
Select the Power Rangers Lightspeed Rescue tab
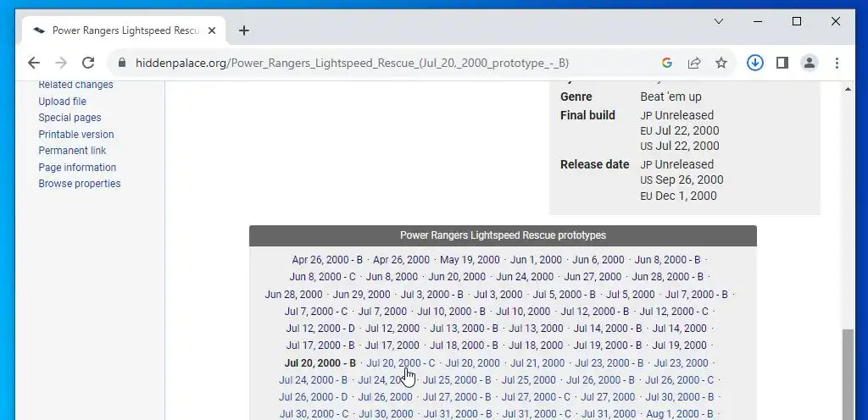click(x=124, y=30)
